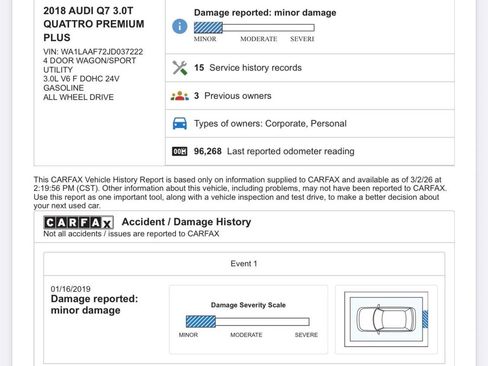Click the blue info icon beside damage reported
The height and width of the screenshot is (366, 488).
click(180, 26)
